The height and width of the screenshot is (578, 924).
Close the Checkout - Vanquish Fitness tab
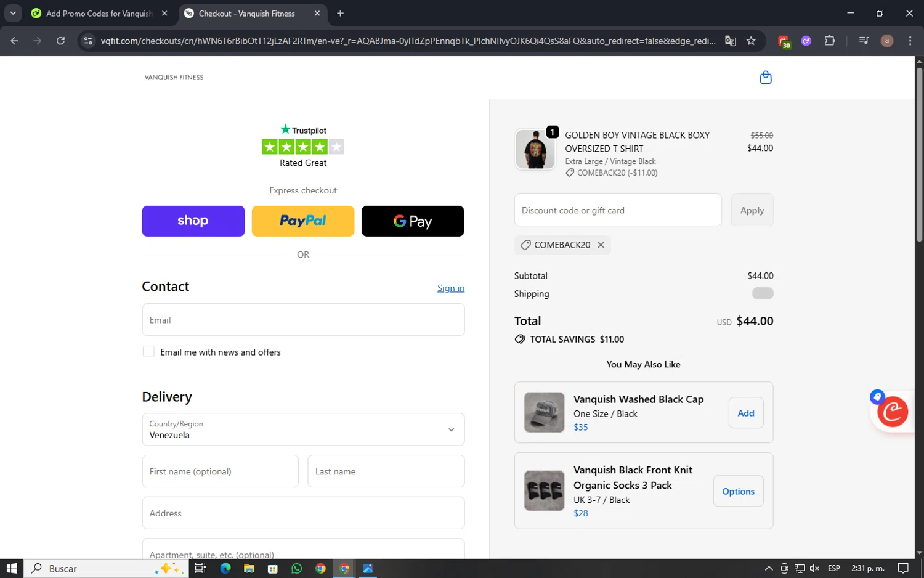(x=317, y=14)
